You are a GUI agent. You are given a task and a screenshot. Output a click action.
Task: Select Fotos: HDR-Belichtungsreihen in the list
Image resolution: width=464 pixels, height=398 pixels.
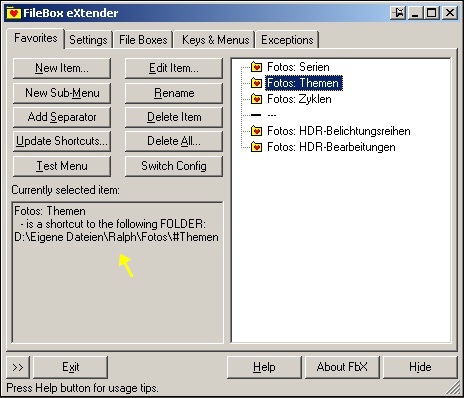click(339, 131)
